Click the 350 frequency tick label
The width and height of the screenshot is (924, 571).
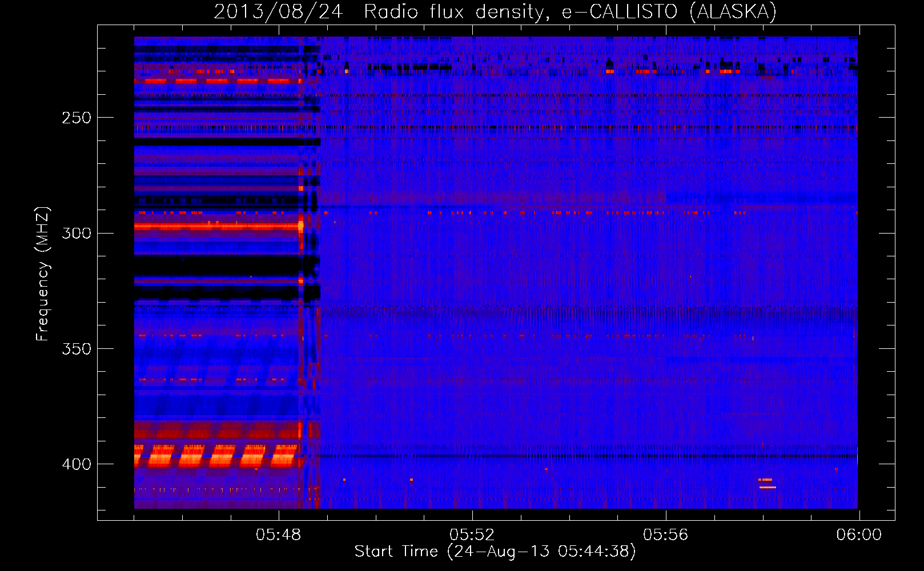(77, 348)
